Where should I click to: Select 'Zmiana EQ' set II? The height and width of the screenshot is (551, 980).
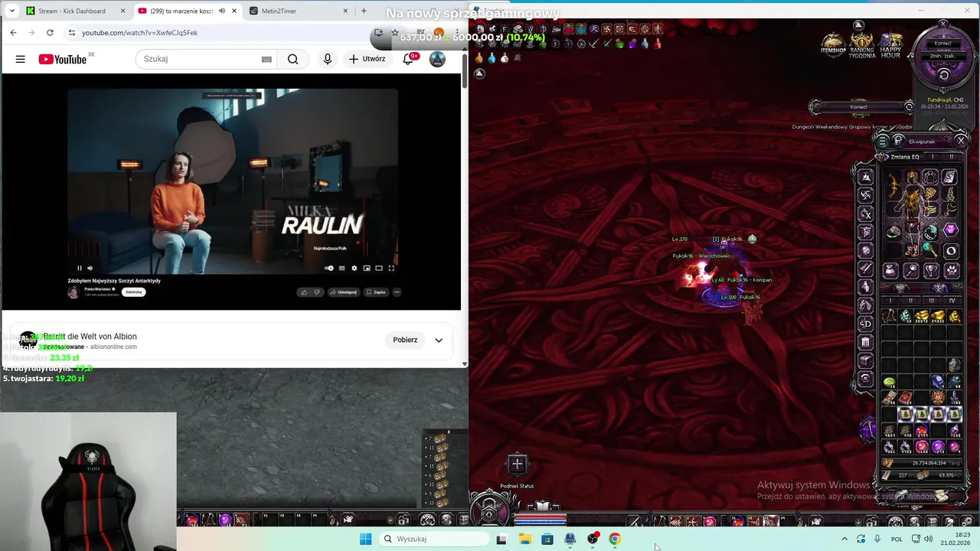(x=952, y=157)
